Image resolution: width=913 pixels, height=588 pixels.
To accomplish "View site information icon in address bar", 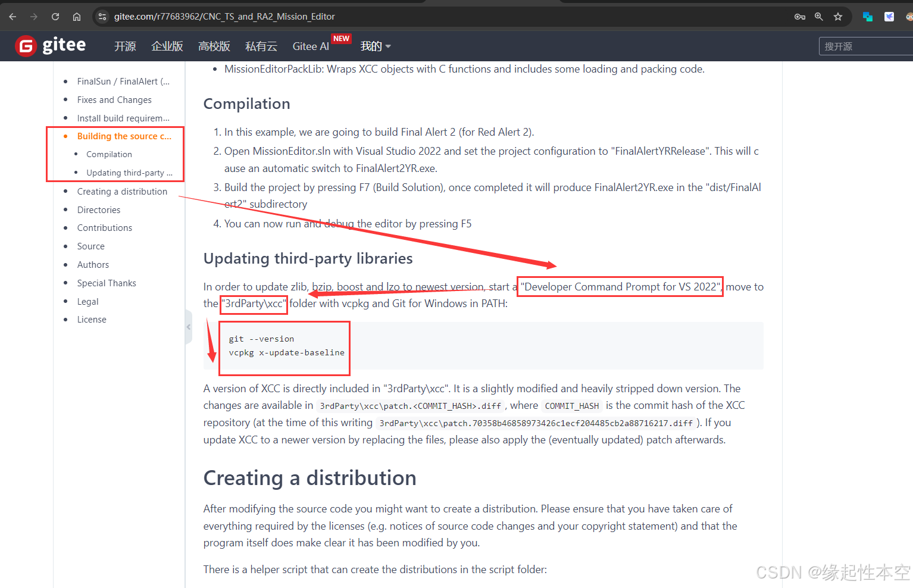I will [102, 17].
